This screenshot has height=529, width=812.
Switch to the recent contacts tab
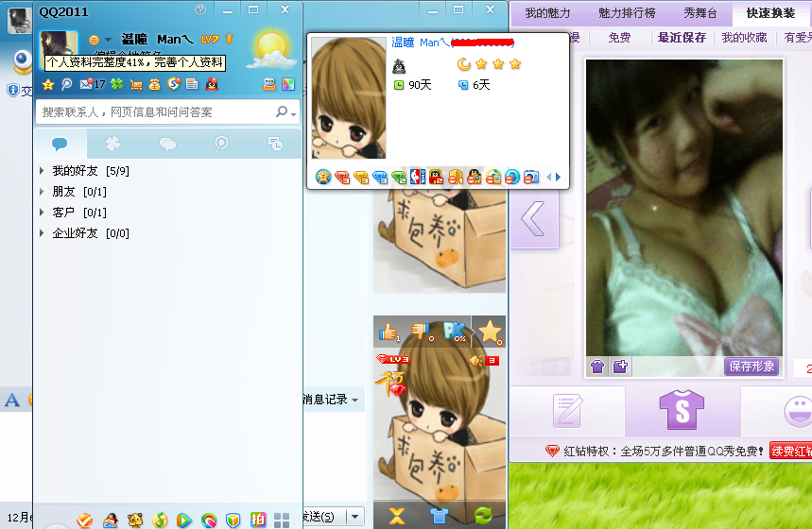(275, 144)
